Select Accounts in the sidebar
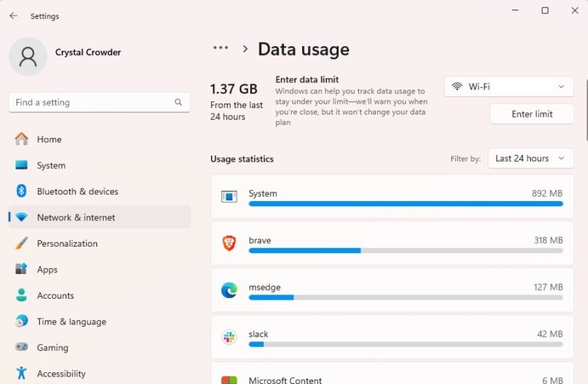 (x=55, y=296)
